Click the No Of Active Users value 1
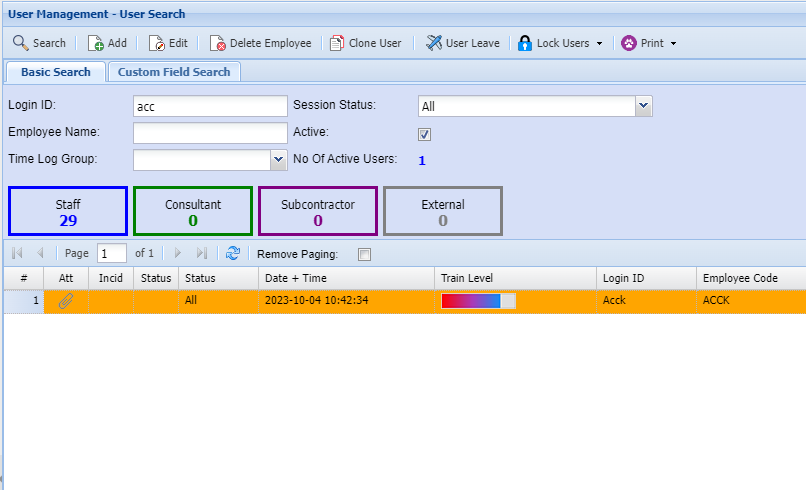The height and width of the screenshot is (490, 806). click(x=422, y=161)
